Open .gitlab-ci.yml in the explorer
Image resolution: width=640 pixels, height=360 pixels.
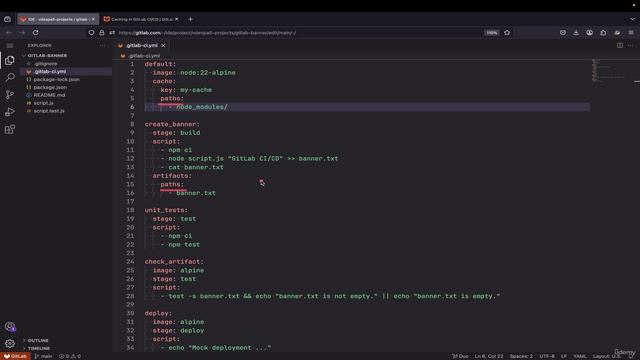coord(50,71)
